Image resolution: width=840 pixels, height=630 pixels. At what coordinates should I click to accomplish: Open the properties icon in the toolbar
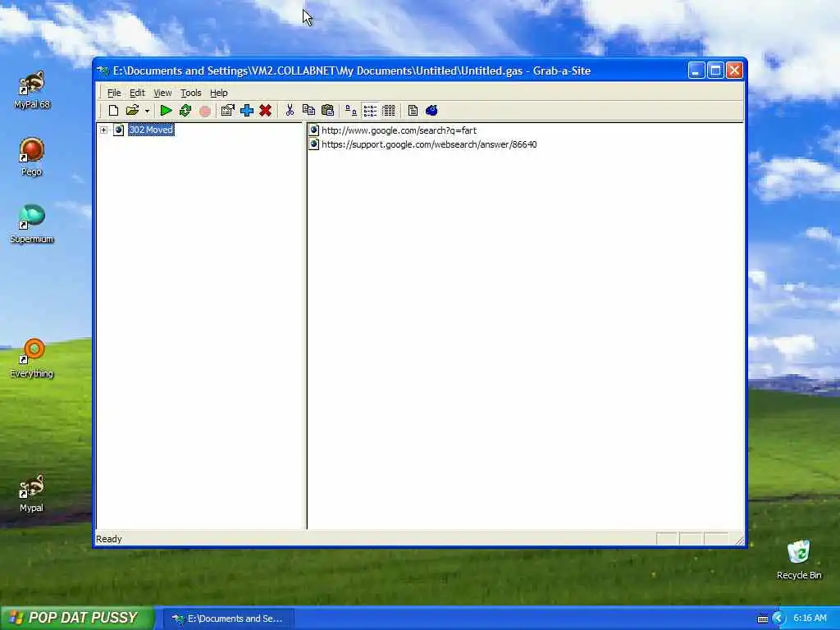(228, 111)
